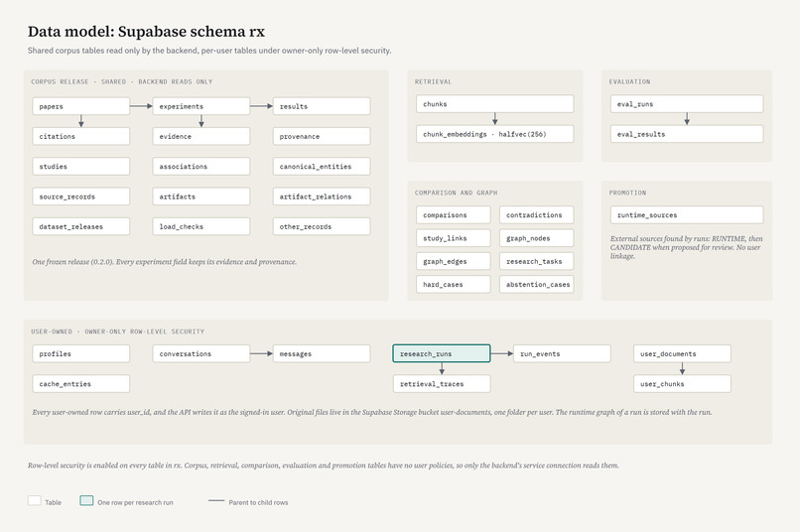
Task: Click the messages table box
Action: tap(322, 353)
